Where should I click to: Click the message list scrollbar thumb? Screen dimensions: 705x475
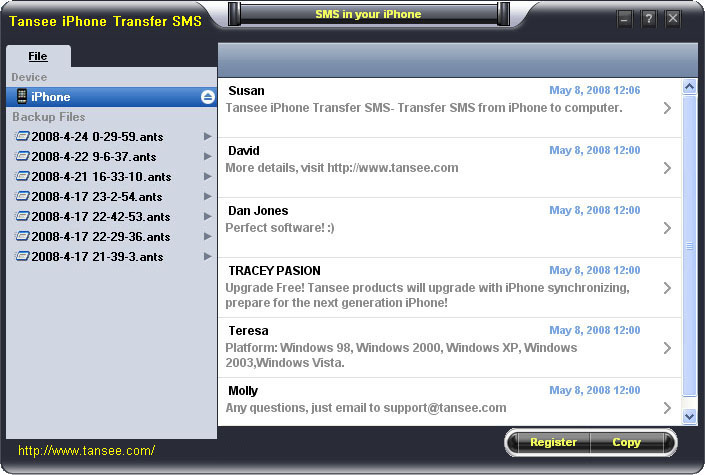coord(689,246)
